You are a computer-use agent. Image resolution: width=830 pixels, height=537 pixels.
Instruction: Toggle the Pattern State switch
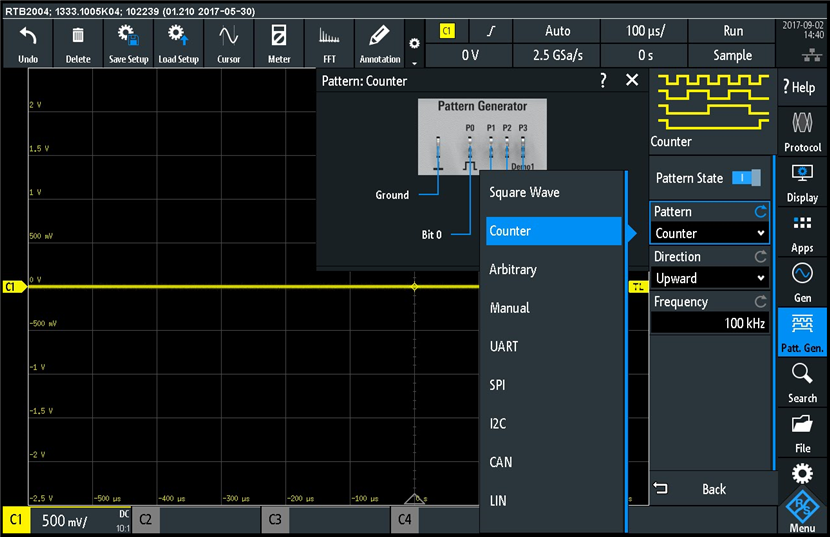pos(746,178)
